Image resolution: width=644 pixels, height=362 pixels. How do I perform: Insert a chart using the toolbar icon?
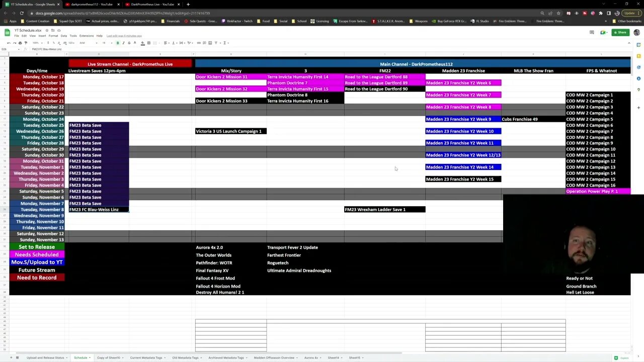coord(210,43)
